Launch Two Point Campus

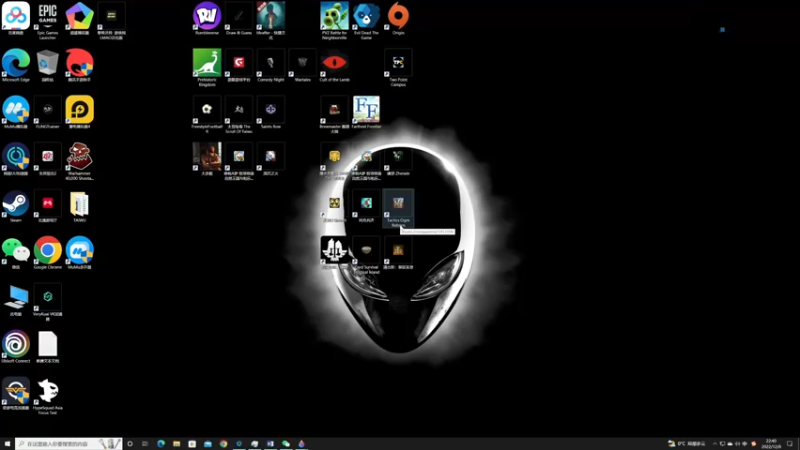[398, 67]
